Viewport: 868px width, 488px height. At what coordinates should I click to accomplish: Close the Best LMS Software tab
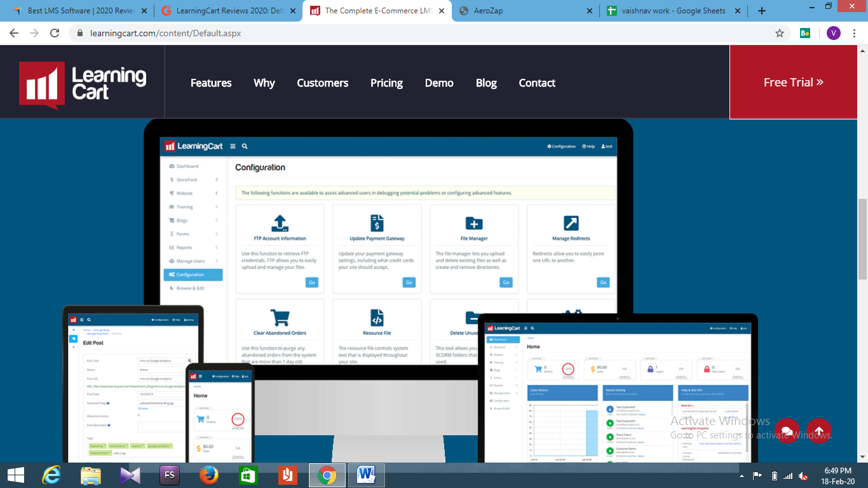(x=144, y=11)
